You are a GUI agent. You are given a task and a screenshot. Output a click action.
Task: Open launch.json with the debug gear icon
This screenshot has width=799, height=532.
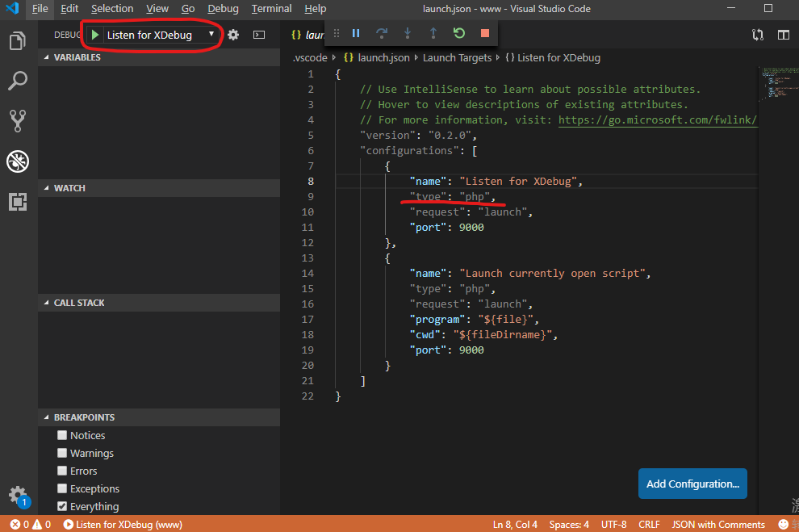pos(233,35)
